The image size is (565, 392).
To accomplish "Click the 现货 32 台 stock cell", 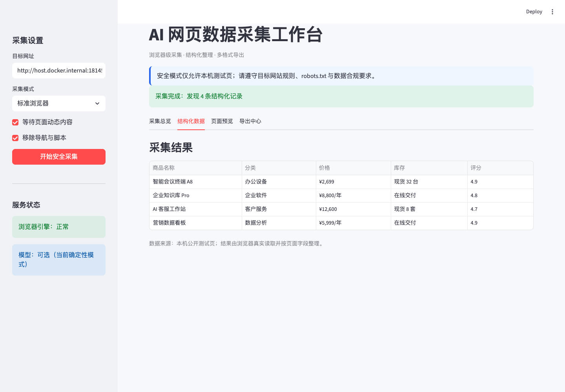I will pos(429,182).
